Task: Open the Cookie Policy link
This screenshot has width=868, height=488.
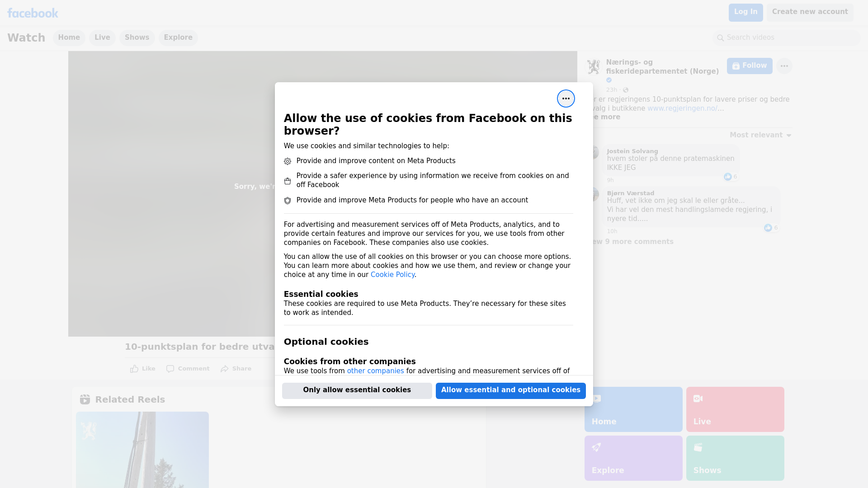Action: [x=392, y=275]
